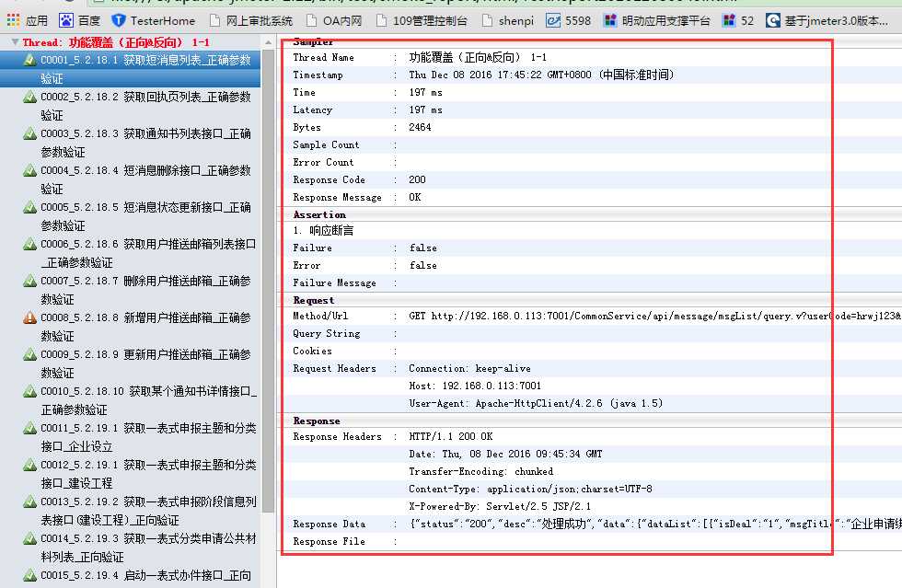The height and width of the screenshot is (588, 902).
Task: Click the User-Agent Apache-HttpClient header line
Action: [x=536, y=403]
